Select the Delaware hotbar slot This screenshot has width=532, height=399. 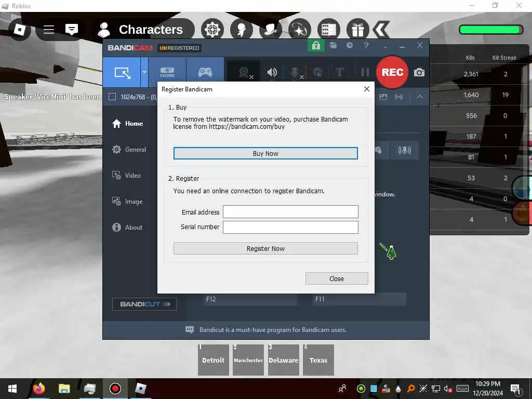pos(284,360)
